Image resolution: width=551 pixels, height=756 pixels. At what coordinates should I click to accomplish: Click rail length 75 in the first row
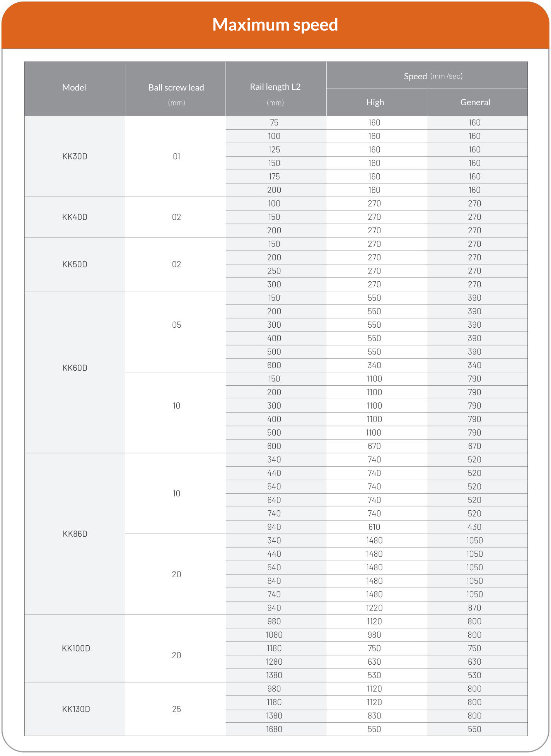pyautogui.click(x=274, y=123)
